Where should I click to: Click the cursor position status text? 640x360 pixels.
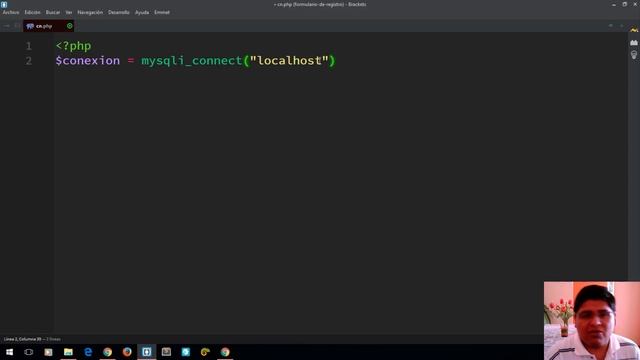[23, 339]
